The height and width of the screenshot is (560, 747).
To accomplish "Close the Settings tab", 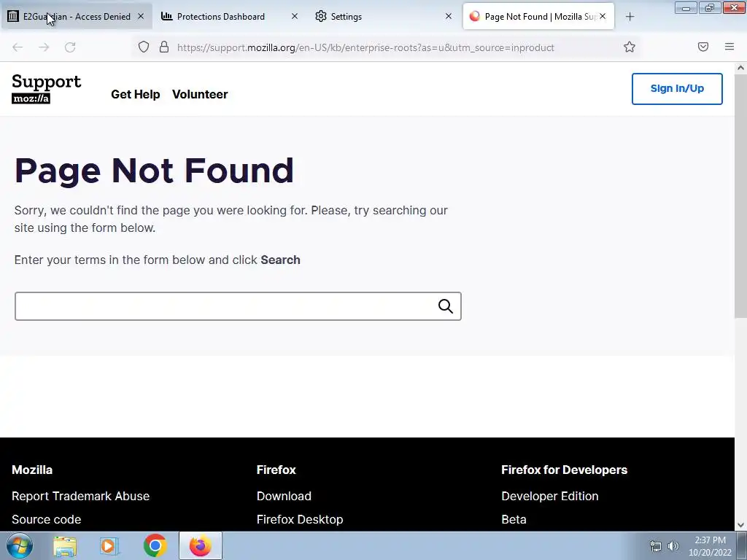I will coord(449,16).
